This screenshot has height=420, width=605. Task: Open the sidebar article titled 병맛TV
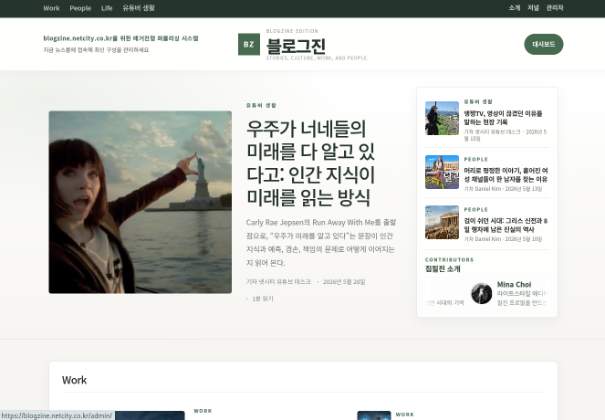click(x=503, y=118)
